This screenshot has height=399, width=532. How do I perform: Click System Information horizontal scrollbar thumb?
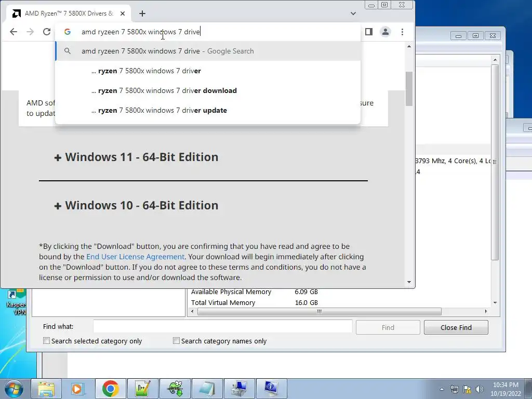(x=320, y=312)
